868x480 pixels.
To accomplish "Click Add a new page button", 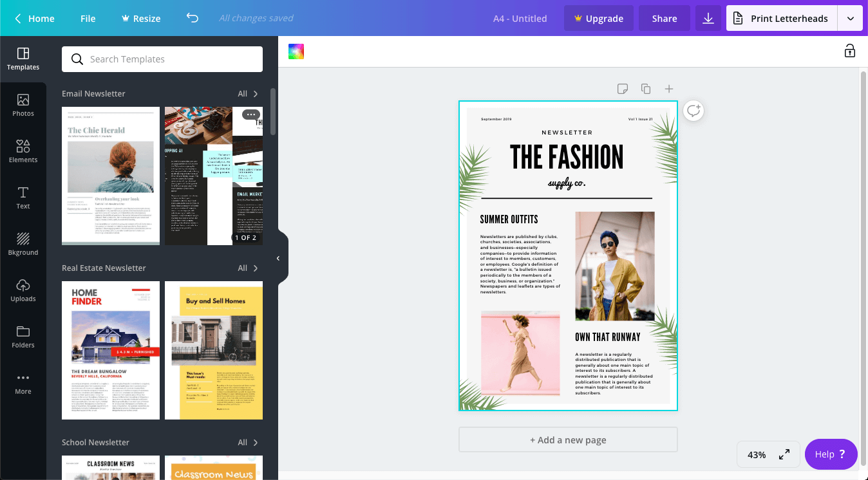I will pyautogui.click(x=568, y=440).
